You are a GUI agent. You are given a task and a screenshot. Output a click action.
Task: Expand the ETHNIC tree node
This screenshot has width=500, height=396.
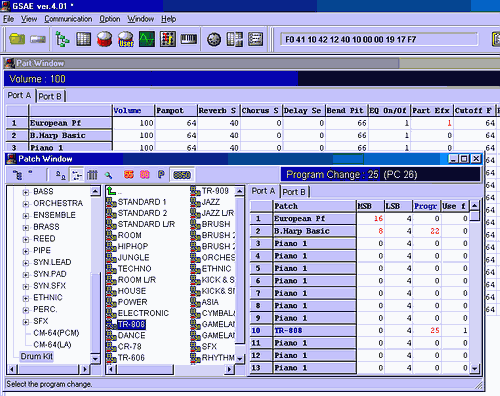click(26, 298)
